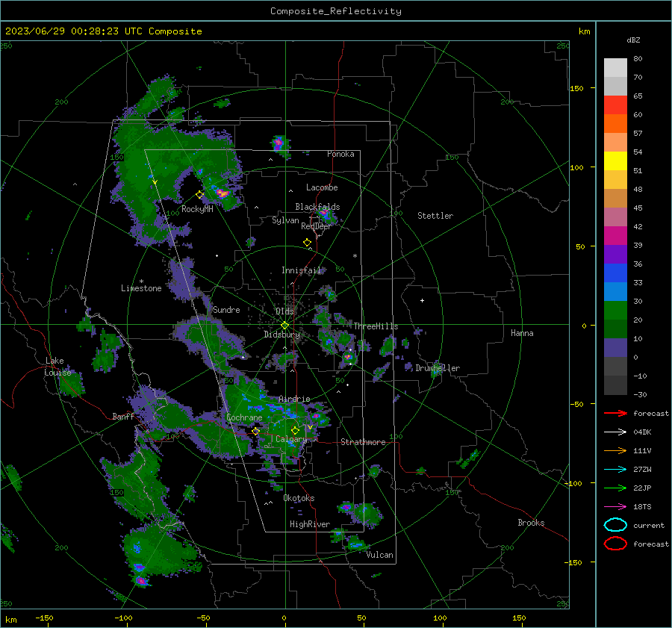
Task: Click the Cochrane label
Action: (x=244, y=417)
